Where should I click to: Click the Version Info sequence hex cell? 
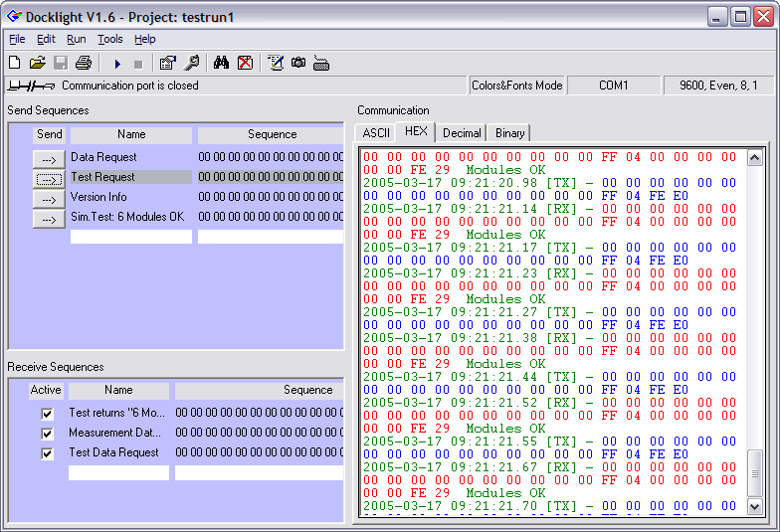click(271, 197)
